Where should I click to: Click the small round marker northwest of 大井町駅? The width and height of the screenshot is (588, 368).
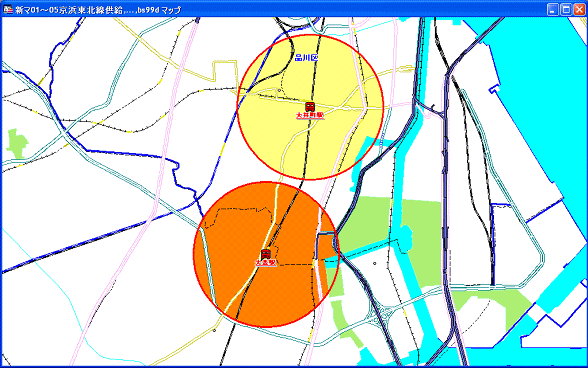[x=279, y=90]
